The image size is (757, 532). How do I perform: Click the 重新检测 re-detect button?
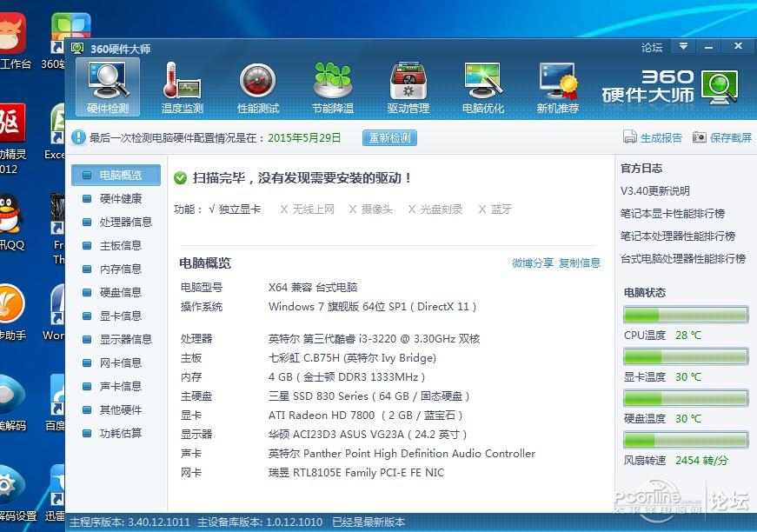[389, 137]
